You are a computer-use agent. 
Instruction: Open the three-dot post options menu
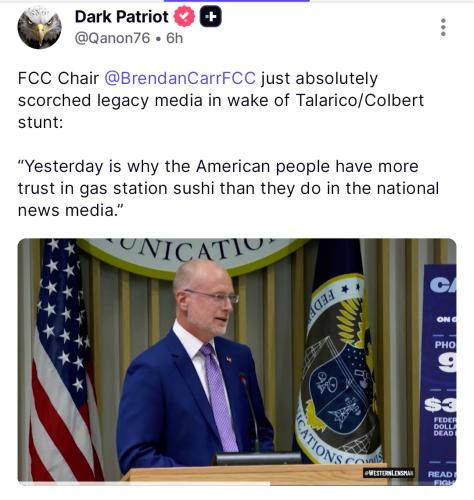[443, 27]
